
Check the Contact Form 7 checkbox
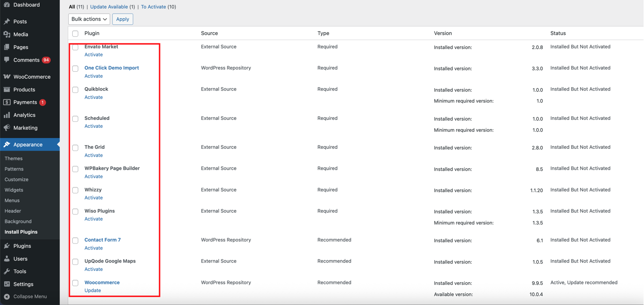click(75, 241)
